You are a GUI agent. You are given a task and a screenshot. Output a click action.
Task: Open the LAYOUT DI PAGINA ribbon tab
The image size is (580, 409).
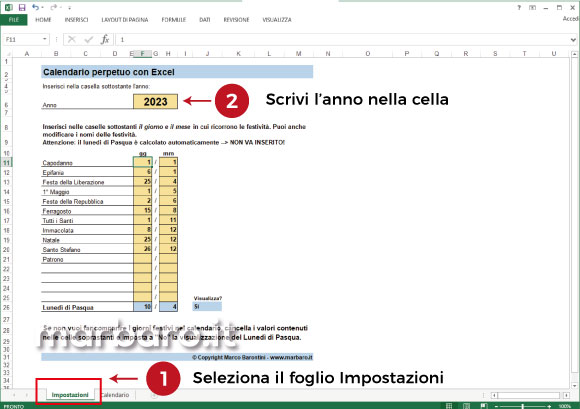tap(125, 20)
